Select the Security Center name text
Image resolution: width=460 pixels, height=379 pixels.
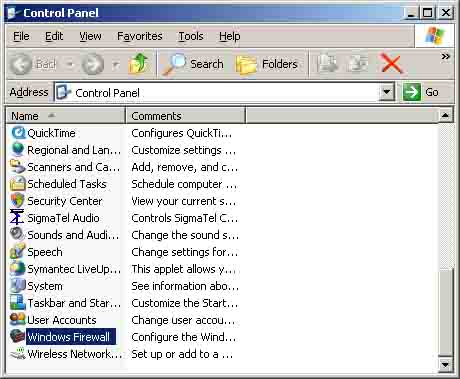coord(65,201)
